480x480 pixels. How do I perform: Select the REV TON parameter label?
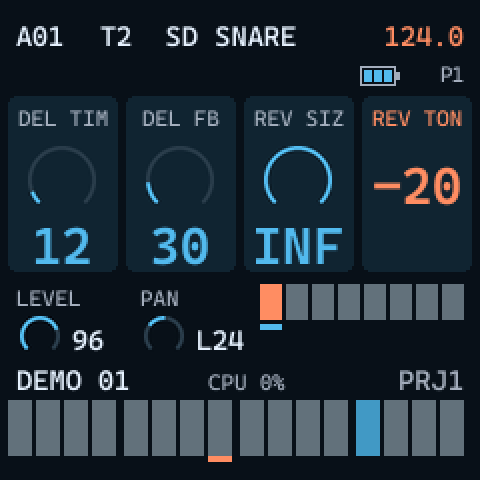click(x=417, y=118)
